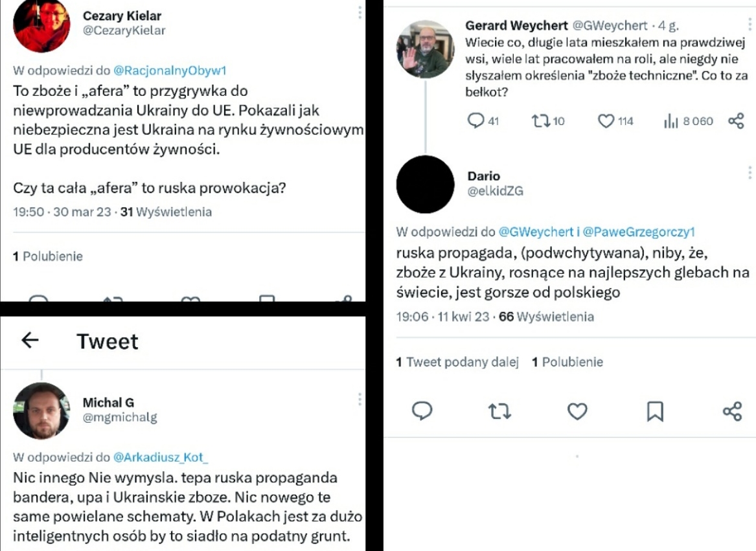Open Michal G's profile avatar
The image size is (756, 551).
click(x=41, y=410)
